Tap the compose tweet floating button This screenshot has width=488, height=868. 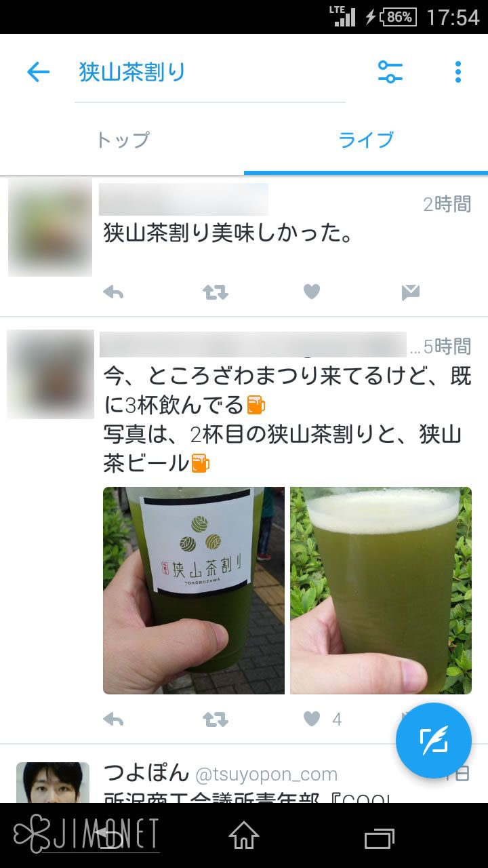pyautogui.click(x=434, y=741)
